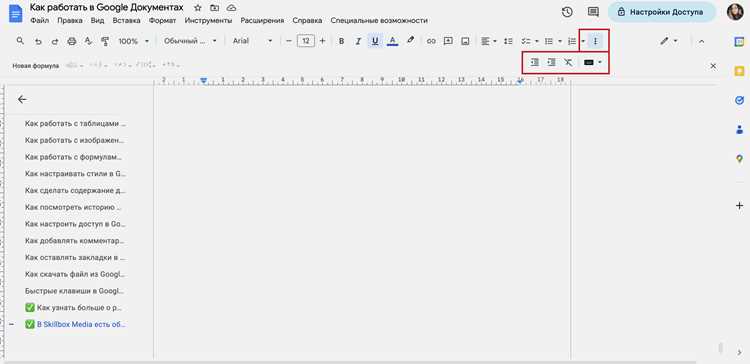Open the Расширения menu
Screen dimensions: 750x364
(262, 21)
